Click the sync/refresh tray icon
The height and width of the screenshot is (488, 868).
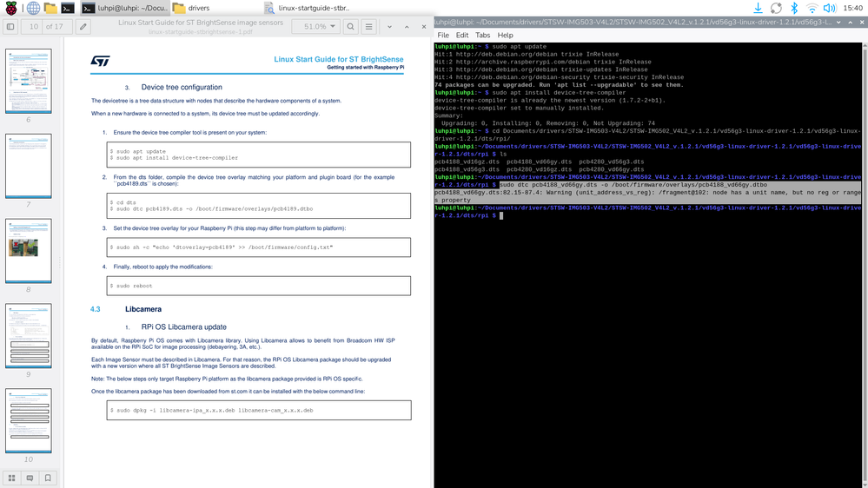point(776,8)
